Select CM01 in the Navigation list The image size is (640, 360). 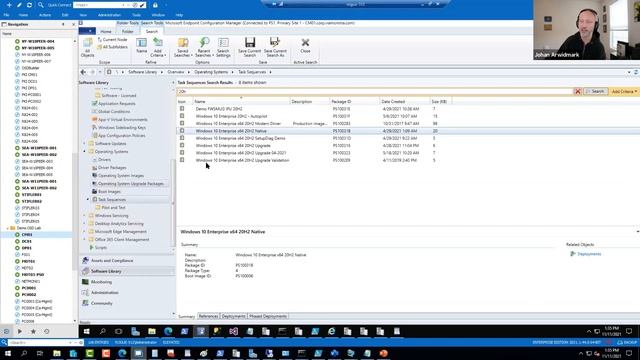(27, 235)
